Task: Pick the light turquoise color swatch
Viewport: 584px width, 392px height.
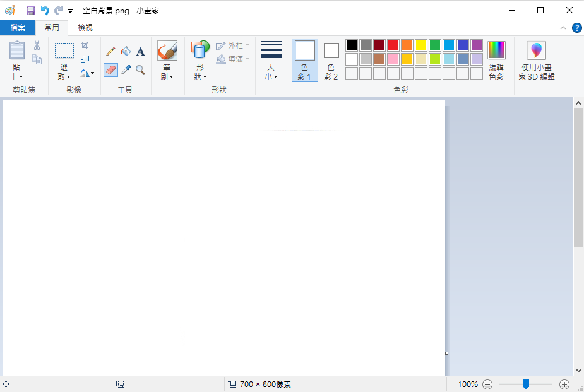Action: coord(449,59)
